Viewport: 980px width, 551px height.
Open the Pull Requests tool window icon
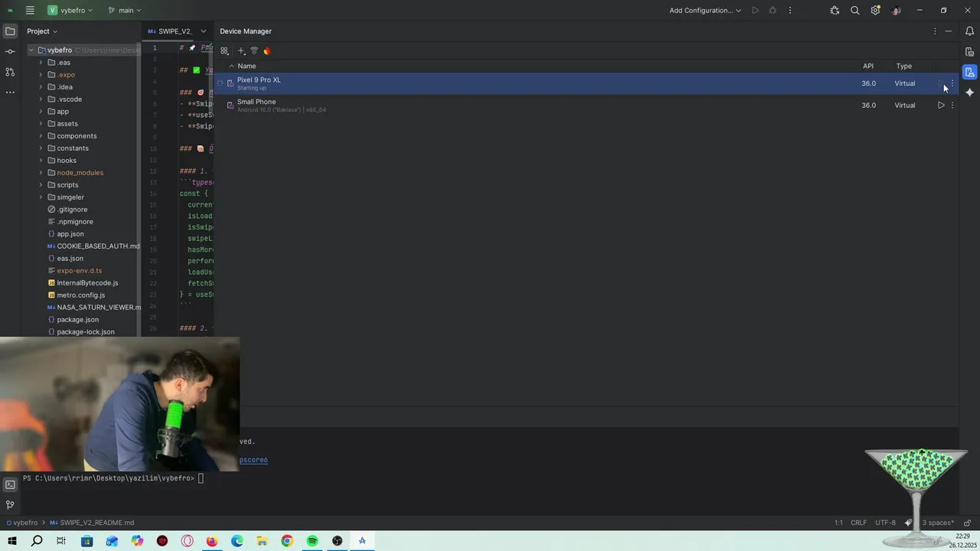pos(10,72)
